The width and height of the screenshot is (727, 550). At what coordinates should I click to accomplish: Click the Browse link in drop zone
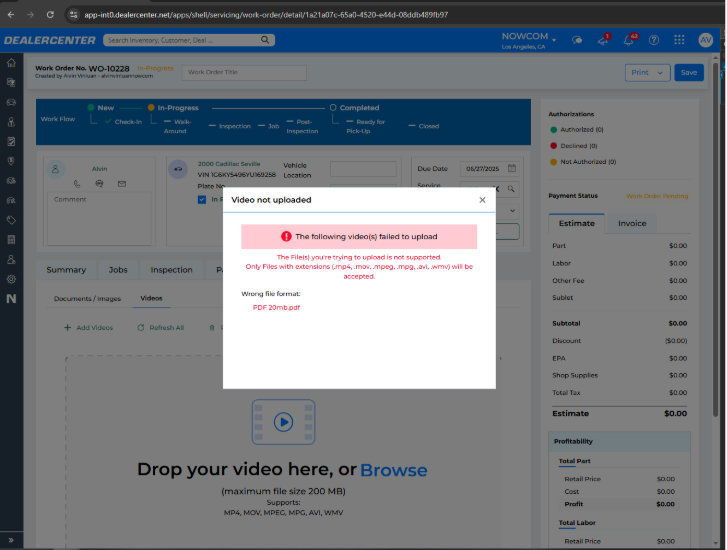pos(394,470)
